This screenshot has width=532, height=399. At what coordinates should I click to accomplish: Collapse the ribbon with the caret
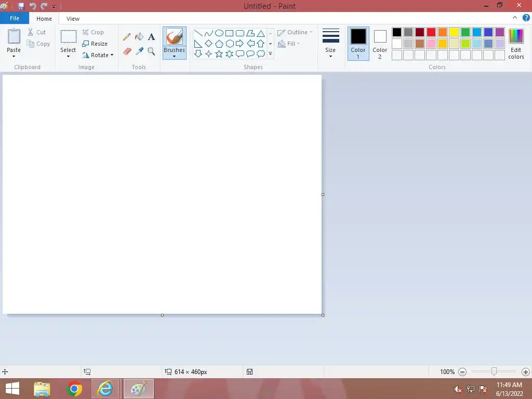point(515,18)
